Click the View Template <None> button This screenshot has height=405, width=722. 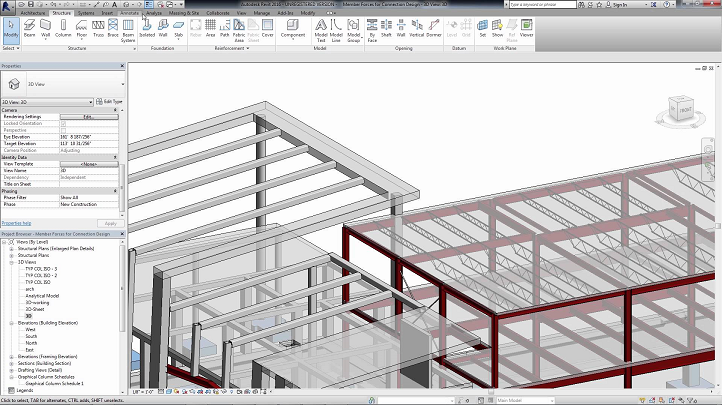(89, 164)
